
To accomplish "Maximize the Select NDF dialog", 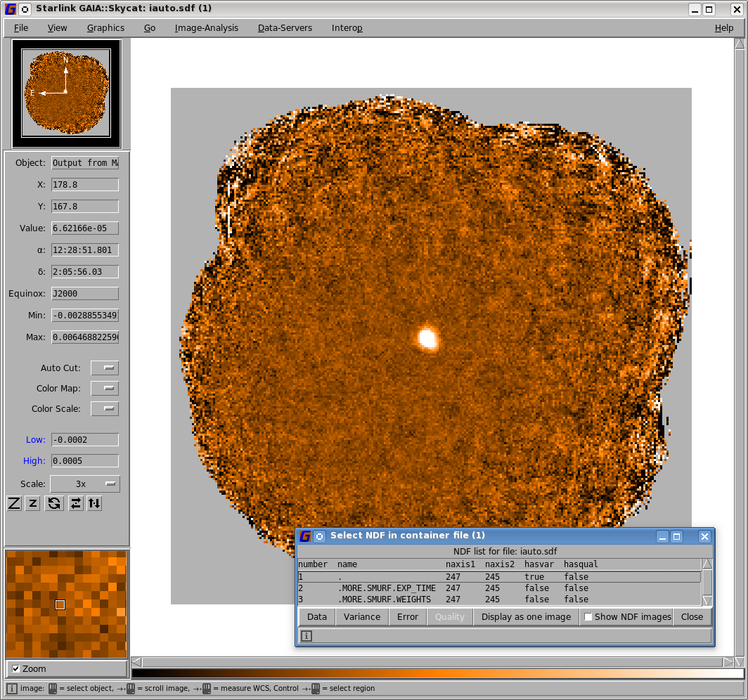I will click(676, 536).
